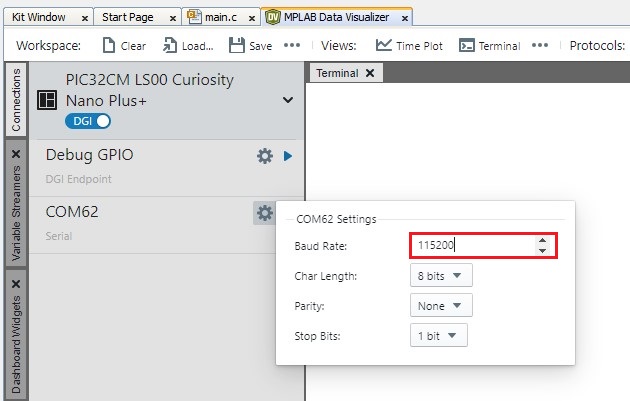Open Debug GPIO gear settings
This screenshot has height=401, width=630.
(x=265, y=156)
